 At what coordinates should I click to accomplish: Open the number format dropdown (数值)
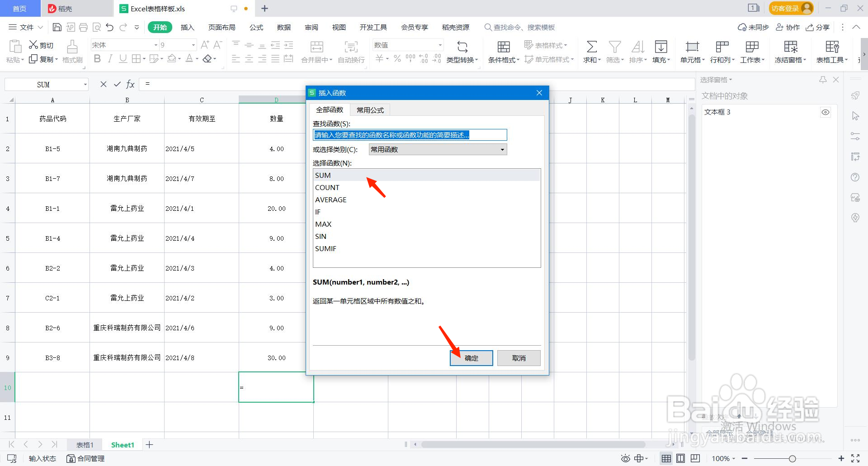pyautogui.click(x=440, y=45)
